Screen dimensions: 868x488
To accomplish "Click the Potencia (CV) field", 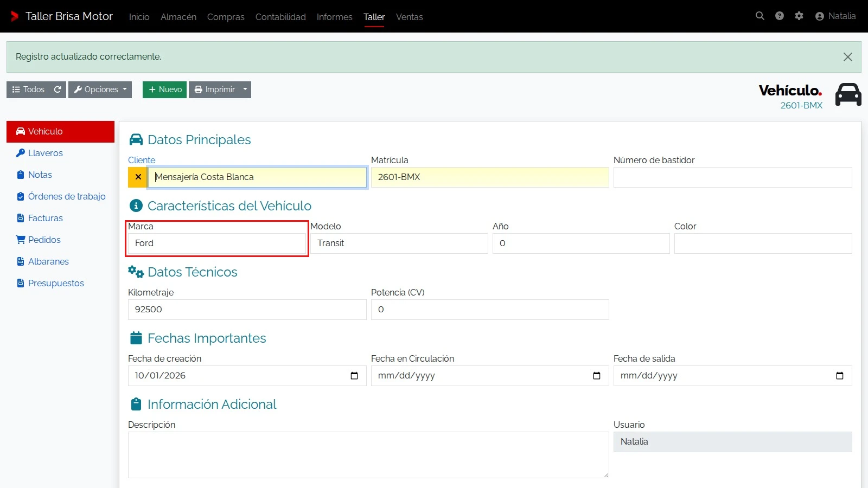I will tap(490, 310).
